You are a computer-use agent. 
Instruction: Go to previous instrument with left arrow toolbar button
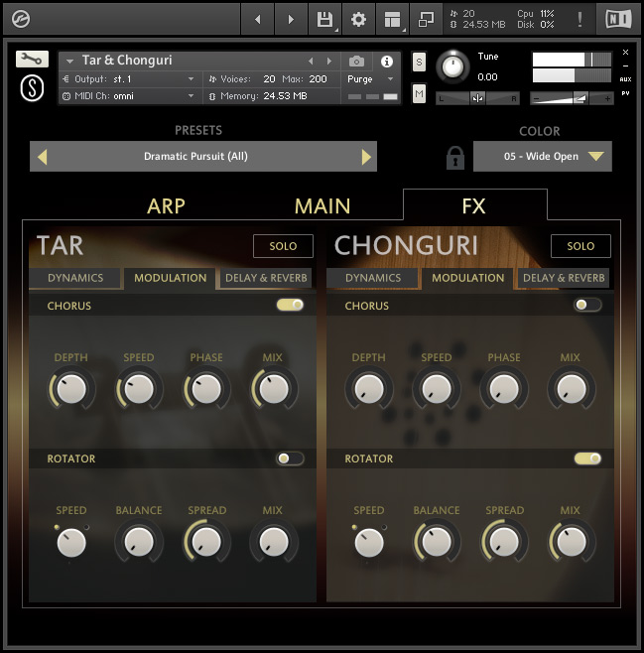point(258,19)
